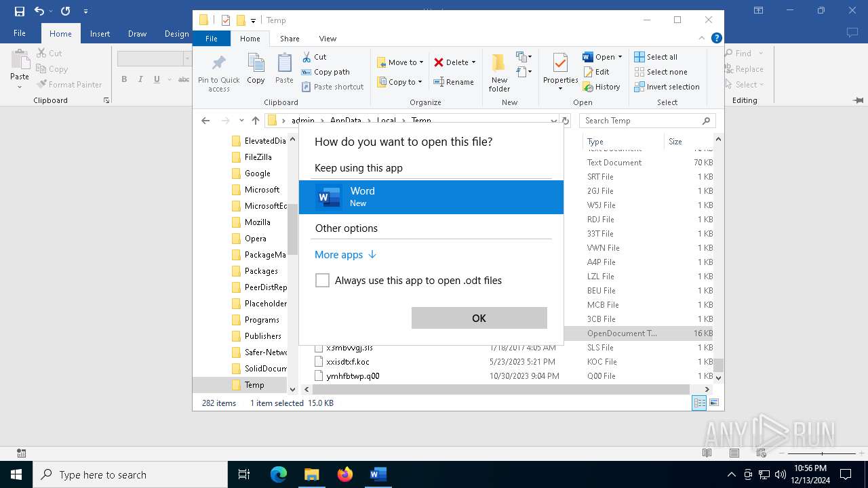The width and height of the screenshot is (868, 488).
Task: Open Word File tab
Action: pyautogui.click(x=20, y=33)
